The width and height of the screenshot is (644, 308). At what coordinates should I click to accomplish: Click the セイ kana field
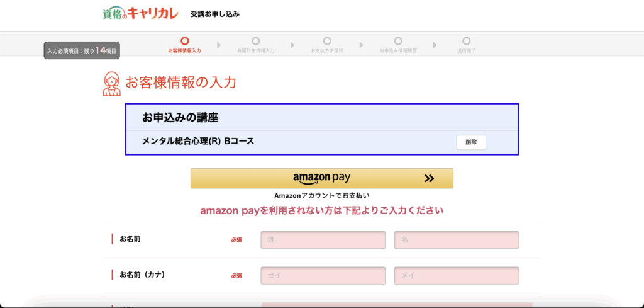[323, 275]
